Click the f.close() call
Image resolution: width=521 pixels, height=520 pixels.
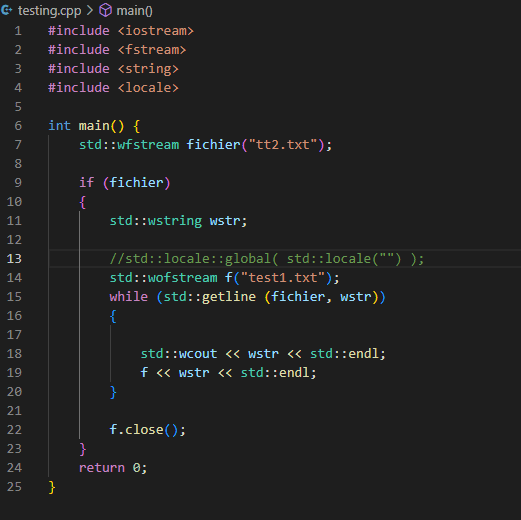click(x=148, y=430)
